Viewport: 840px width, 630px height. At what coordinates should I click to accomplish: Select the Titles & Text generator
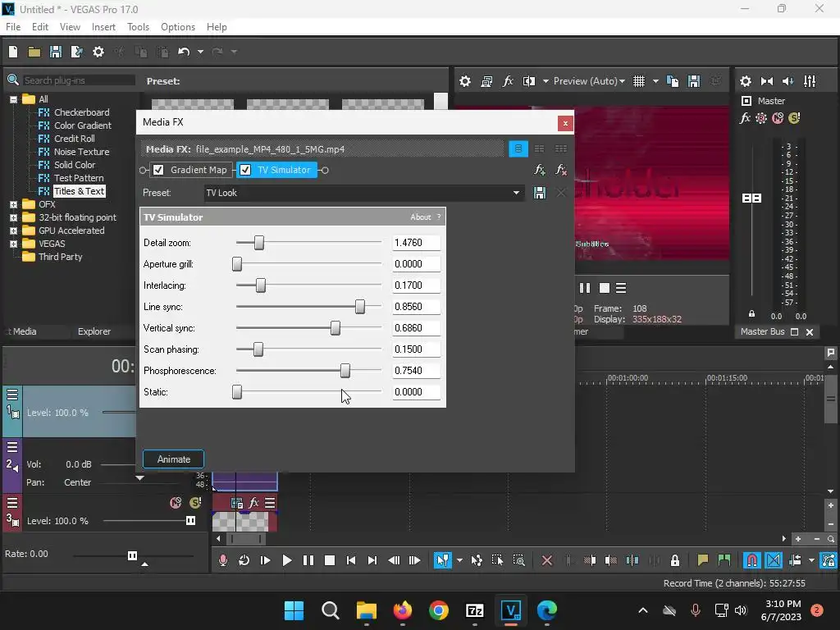[79, 191]
